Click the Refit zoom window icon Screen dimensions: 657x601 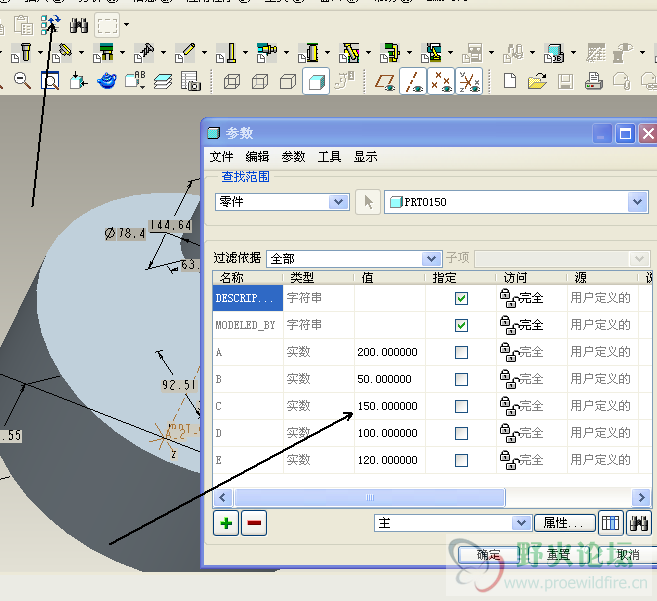tap(50, 80)
